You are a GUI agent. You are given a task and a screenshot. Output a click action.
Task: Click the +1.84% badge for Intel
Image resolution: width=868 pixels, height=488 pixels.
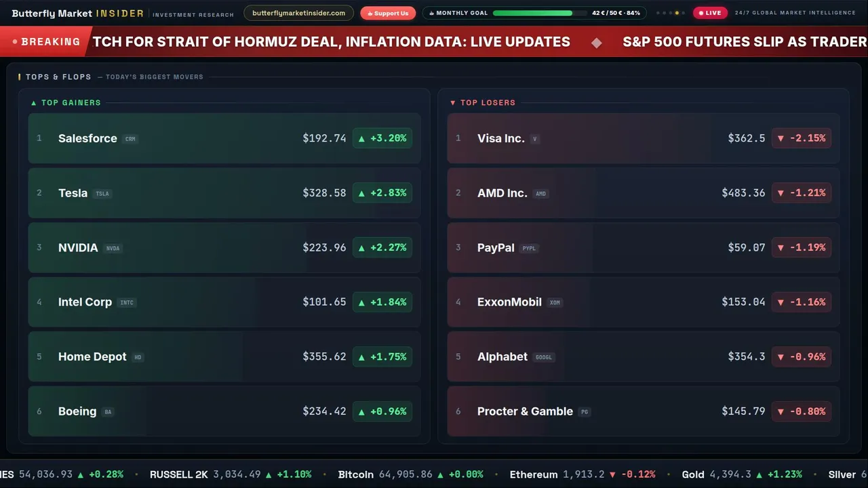382,302
